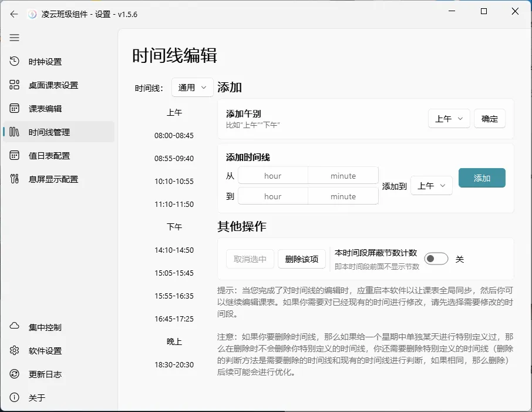The height and width of the screenshot is (412, 532).
Task: Toggle 本时间段屏蔽节数计数 switch
Action: [436, 259]
